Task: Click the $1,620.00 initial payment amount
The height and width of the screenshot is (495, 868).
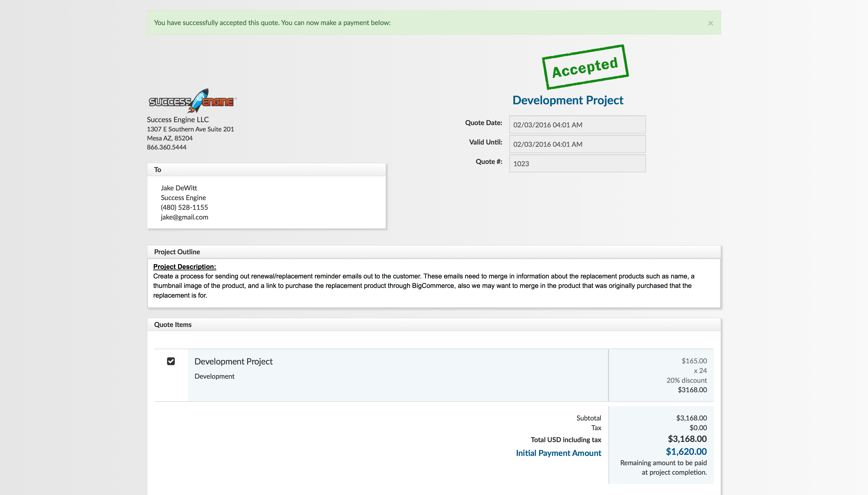Action: coord(686,451)
